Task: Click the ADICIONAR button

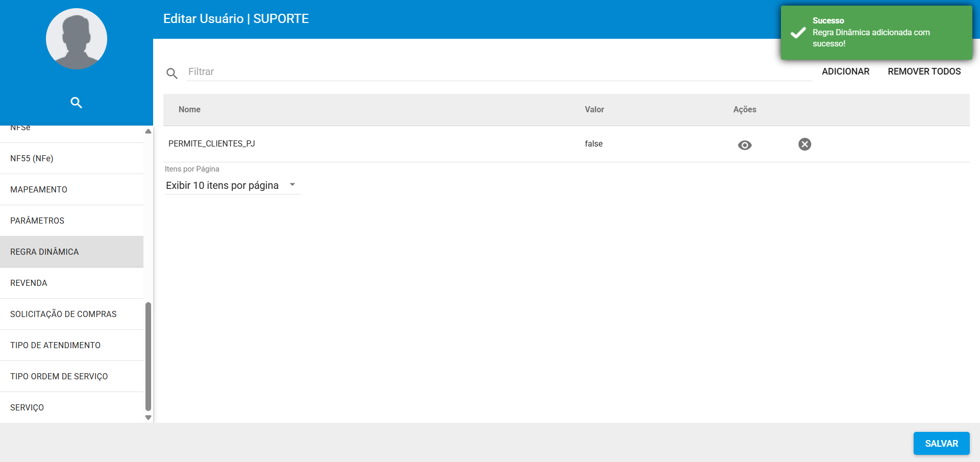Action: 845,71
